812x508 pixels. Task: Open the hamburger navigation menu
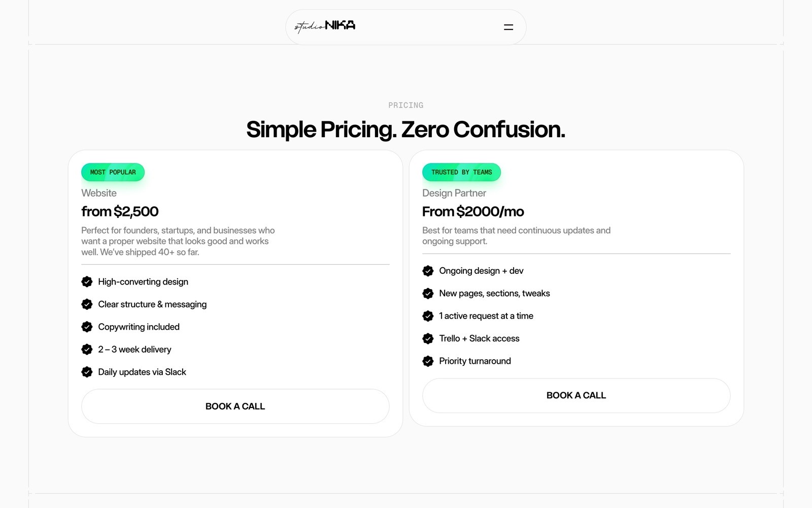pyautogui.click(x=507, y=27)
